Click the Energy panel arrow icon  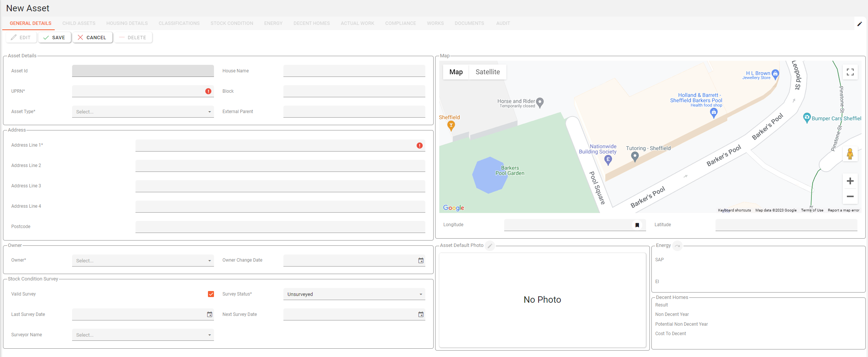[677, 246]
